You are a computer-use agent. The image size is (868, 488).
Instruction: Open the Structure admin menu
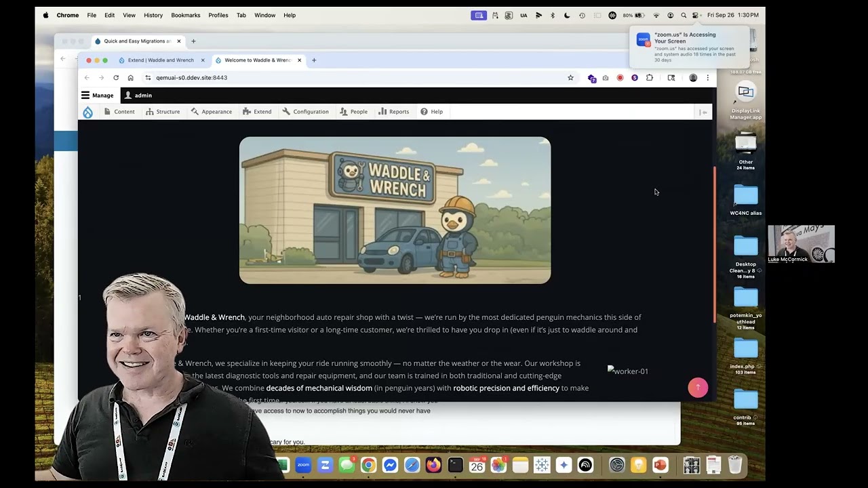click(163, 112)
